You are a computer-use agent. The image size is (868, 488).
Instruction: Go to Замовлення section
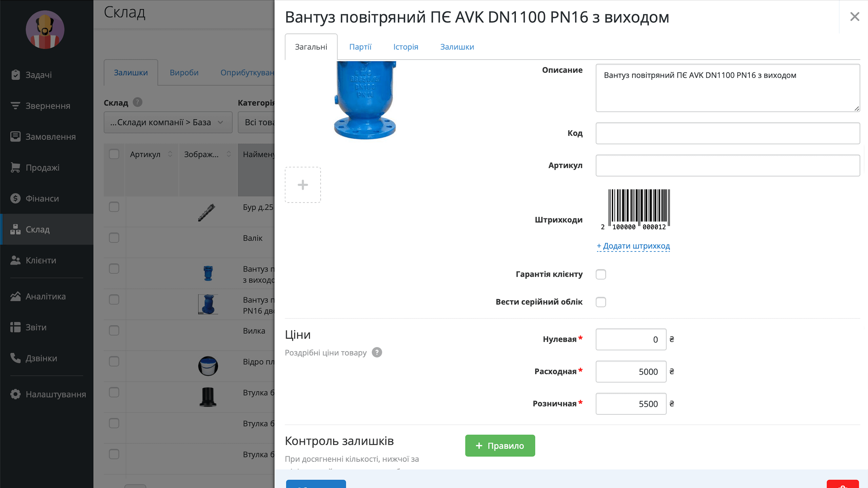(x=46, y=137)
